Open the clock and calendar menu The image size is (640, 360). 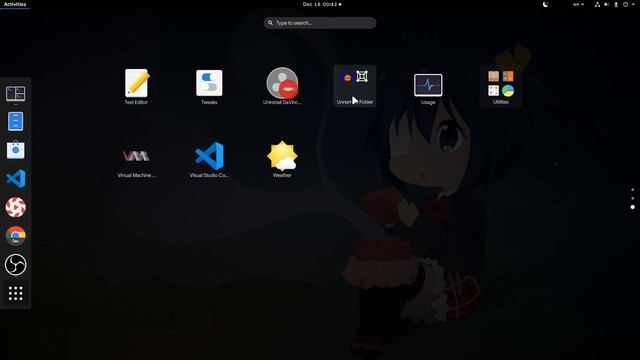coord(322,4)
